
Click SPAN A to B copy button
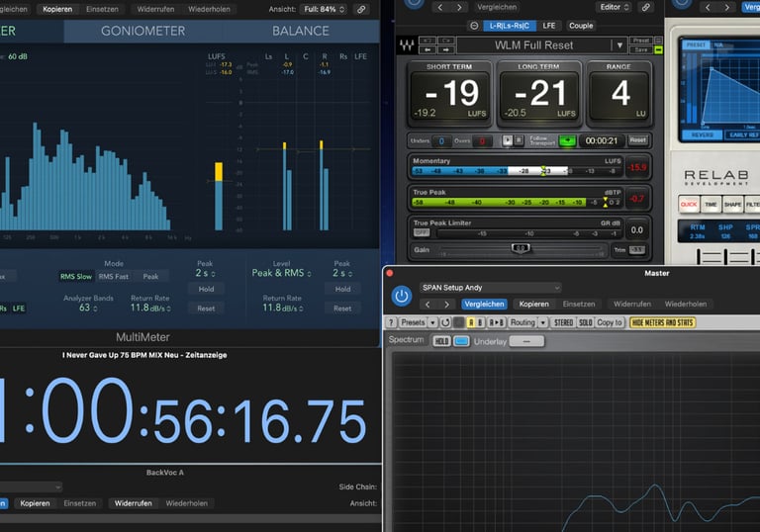[x=497, y=322]
